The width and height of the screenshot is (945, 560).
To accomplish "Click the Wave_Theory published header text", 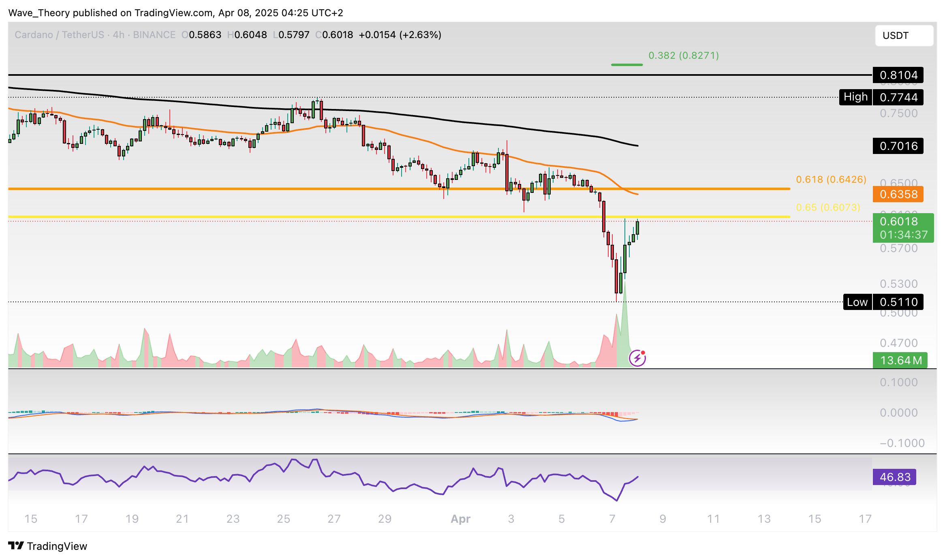I will pyautogui.click(x=175, y=13).
